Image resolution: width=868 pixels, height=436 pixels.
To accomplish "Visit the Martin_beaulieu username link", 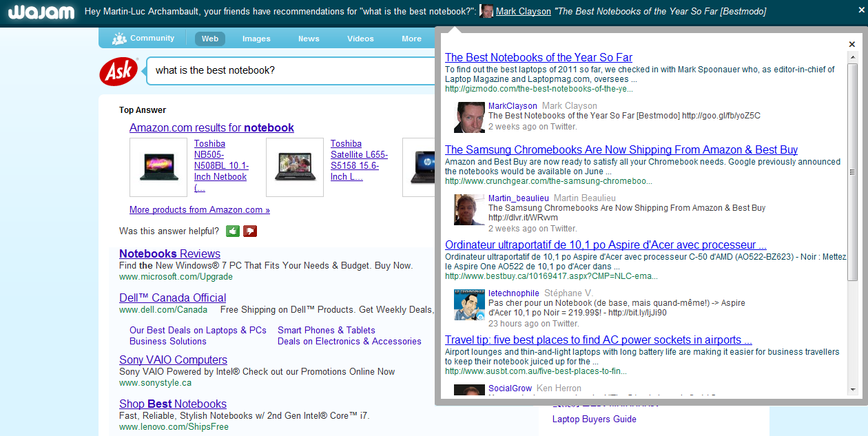I will coord(519,198).
